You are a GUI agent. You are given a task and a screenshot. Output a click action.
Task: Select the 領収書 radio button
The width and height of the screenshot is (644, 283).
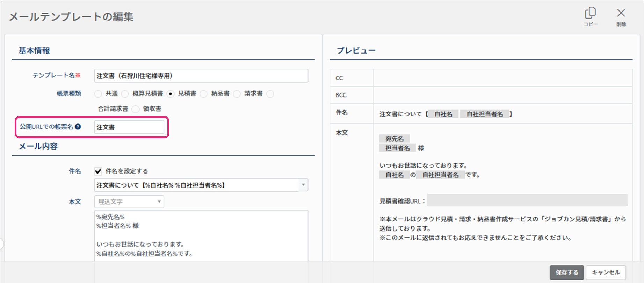(x=136, y=109)
